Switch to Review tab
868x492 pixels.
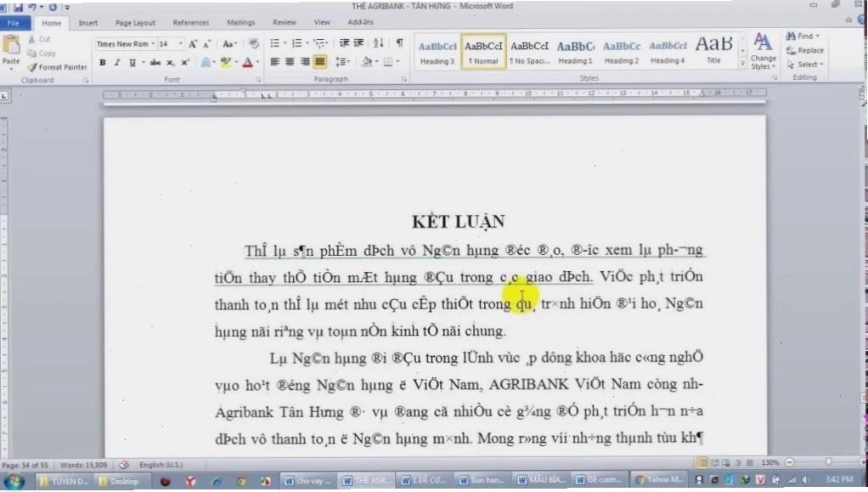click(285, 23)
